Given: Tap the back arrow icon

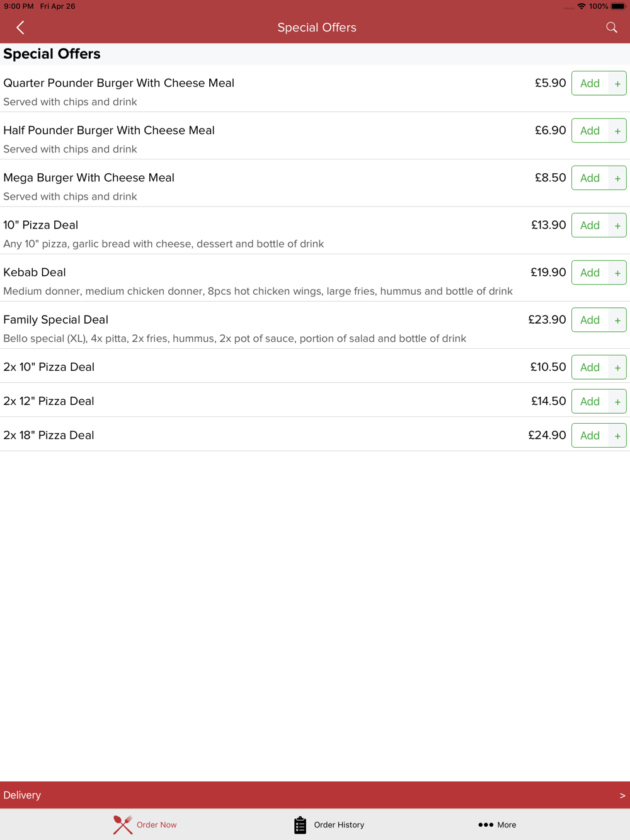Looking at the screenshot, I should click(x=20, y=28).
